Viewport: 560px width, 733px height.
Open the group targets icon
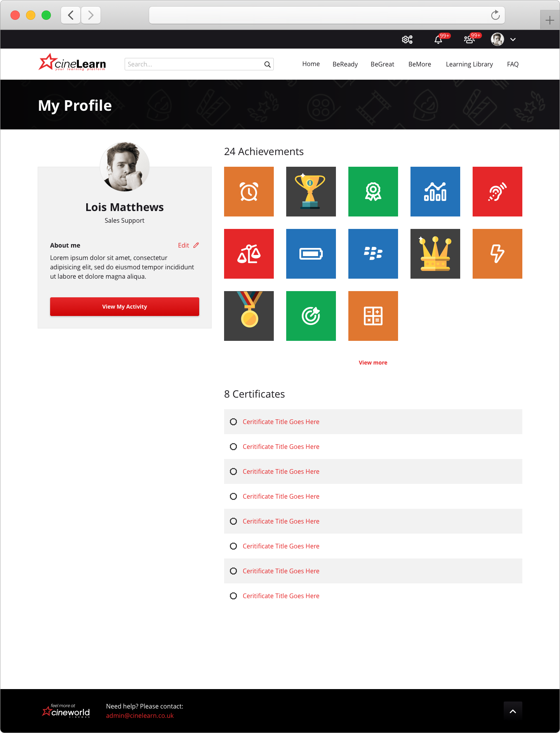coord(470,39)
